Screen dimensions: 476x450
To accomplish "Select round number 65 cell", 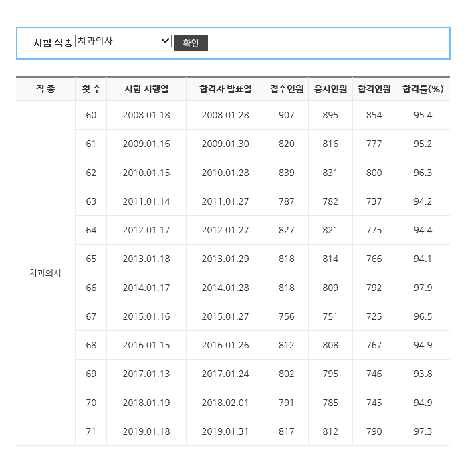I will click(x=91, y=259).
